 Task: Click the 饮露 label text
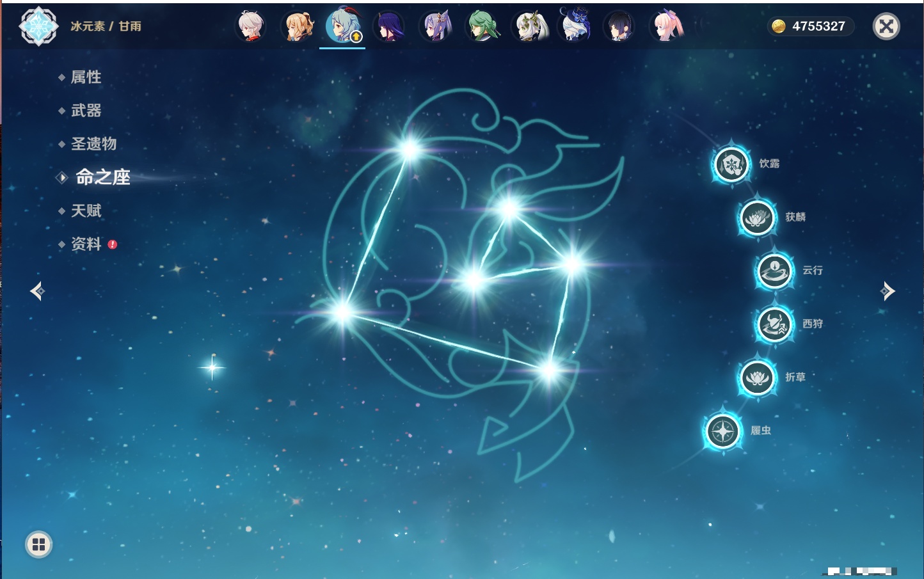pyautogui.click(x=769, y=164)
